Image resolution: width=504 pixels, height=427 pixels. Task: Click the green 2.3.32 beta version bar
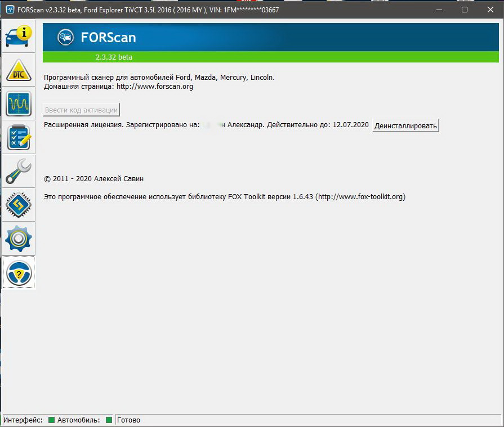point(270,57)
